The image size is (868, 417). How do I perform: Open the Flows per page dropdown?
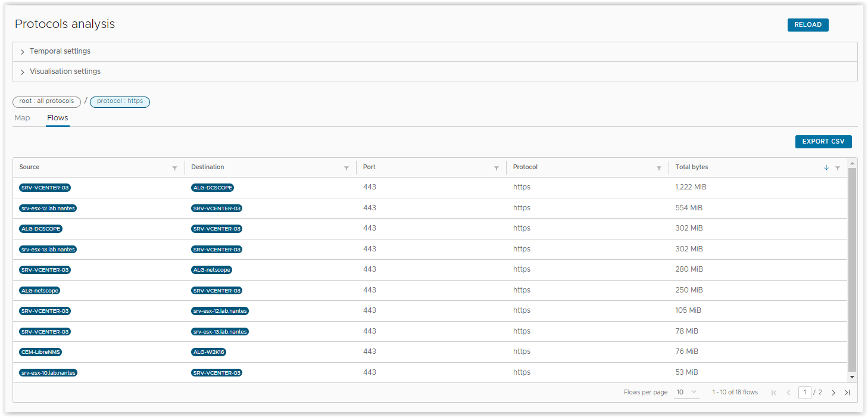click(x=688, y=393)
